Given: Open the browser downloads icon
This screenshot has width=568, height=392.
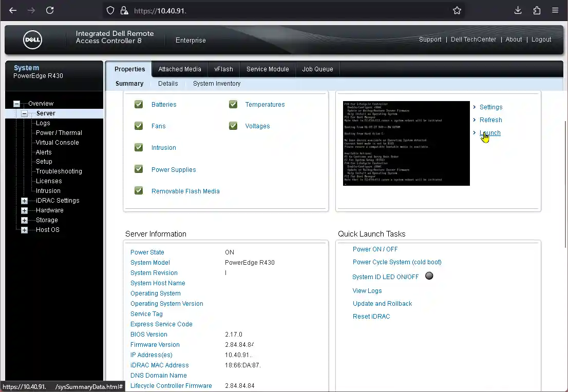Looking at the screenshot, I should pos(518,10).
